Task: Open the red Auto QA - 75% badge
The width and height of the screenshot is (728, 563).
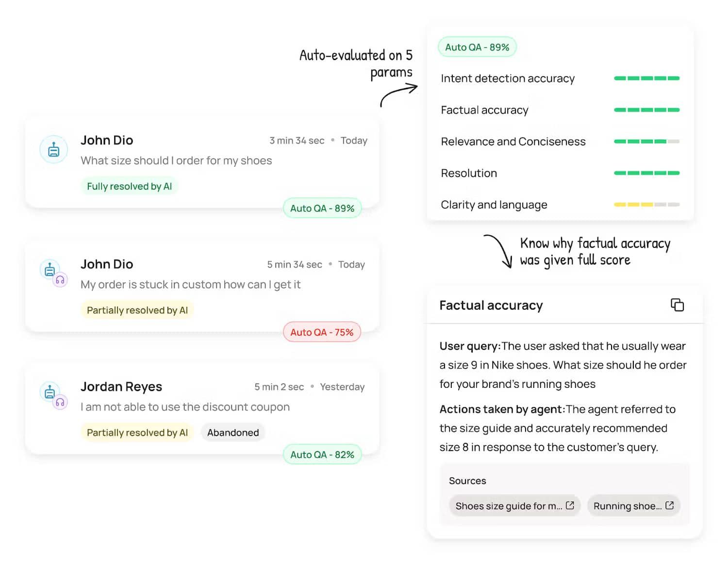Action: pos(322,332)
